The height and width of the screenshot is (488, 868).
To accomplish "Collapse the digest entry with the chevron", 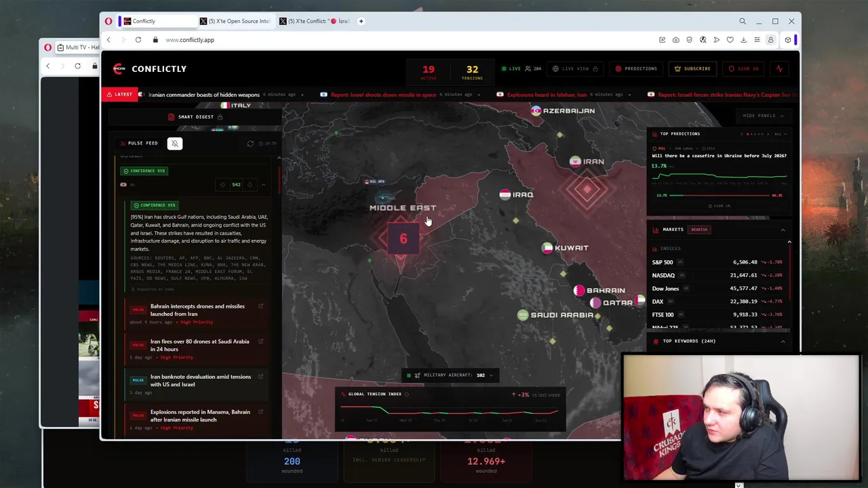I will click(x=263, y=184).
